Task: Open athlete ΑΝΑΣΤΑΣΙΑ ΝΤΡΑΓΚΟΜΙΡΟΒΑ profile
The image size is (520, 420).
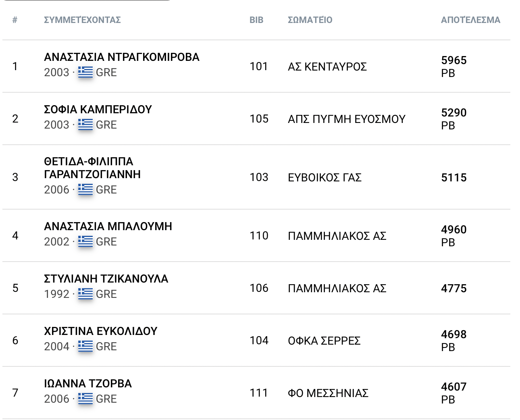Action: click(121, 57)
